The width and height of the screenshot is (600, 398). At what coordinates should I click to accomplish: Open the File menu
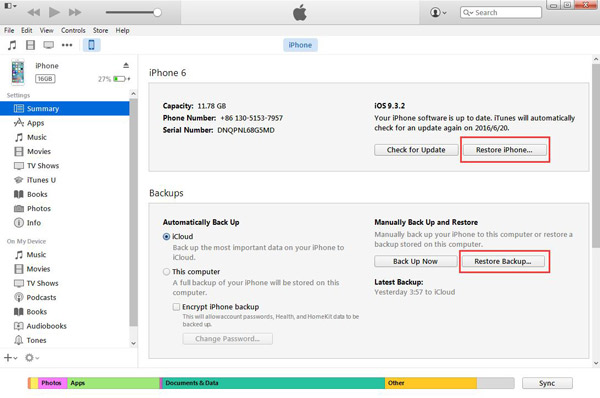(x=9, y=30)
